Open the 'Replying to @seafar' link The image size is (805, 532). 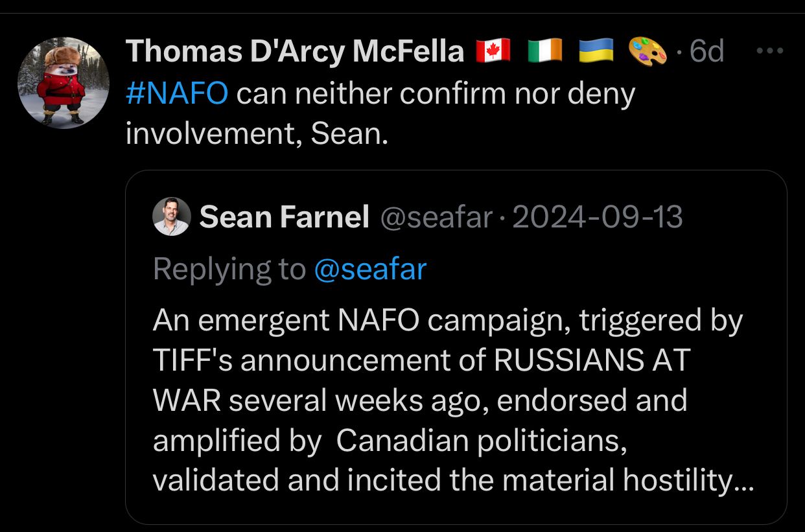pos(369,268)
